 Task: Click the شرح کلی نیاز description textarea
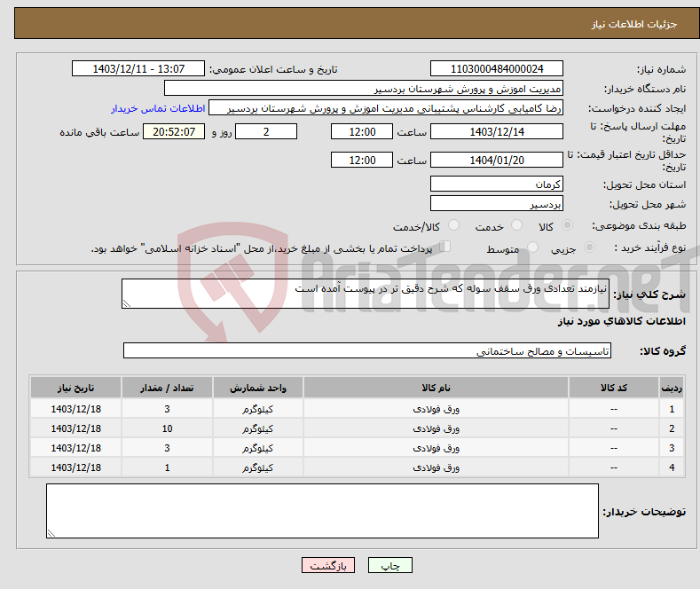(366, 294)
